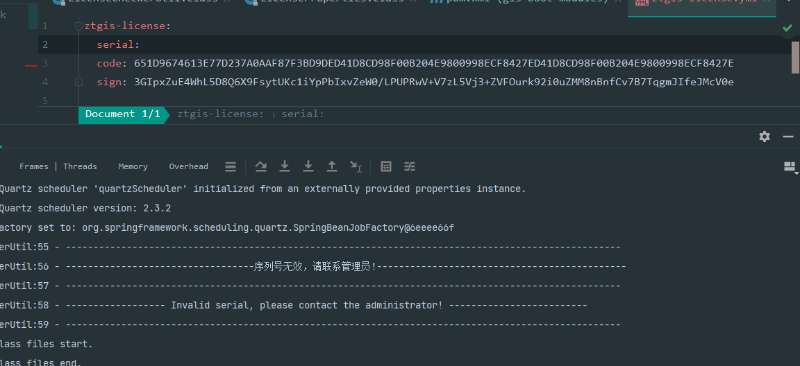Viewport: 800px width, 366px height.
Task: Click the Step Into debugger icon
Action: (x=285, y=166)
